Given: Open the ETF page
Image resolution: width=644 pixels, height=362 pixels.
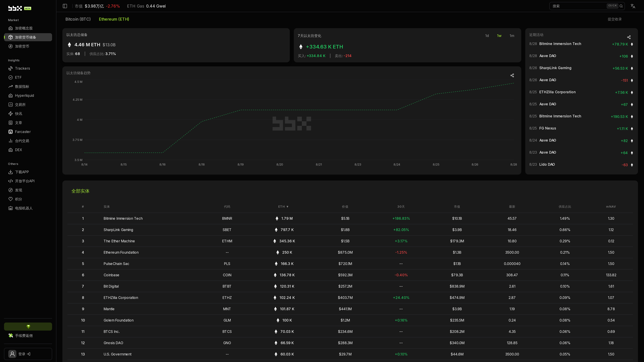Looking at the screenshot, I should click(x=28, y=77).
